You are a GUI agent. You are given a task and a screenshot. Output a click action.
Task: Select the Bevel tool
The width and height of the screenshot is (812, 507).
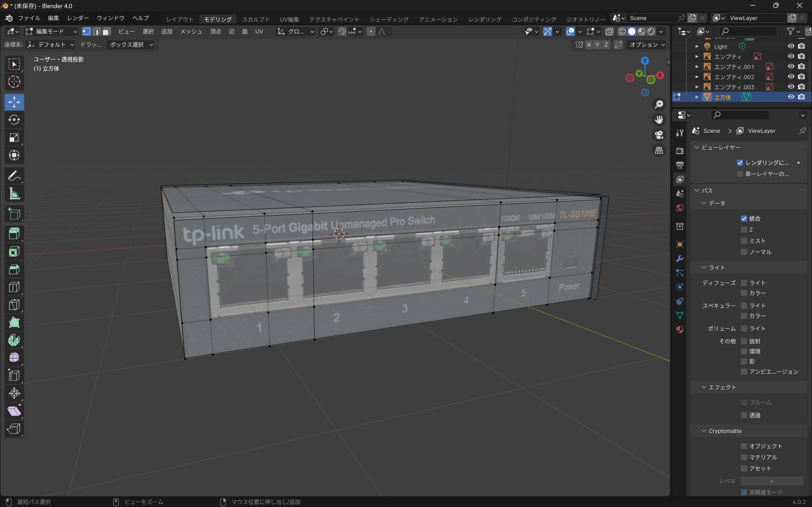[x=14, y=269]
